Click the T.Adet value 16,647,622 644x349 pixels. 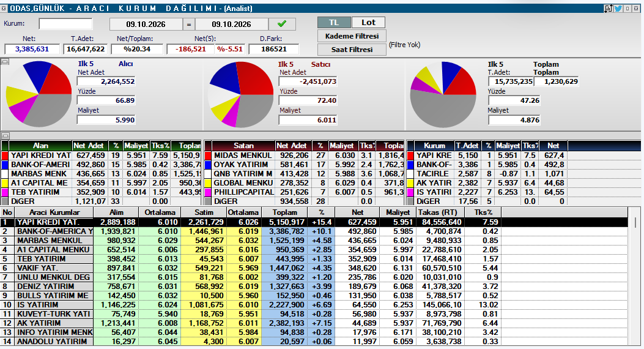point(86,49)
